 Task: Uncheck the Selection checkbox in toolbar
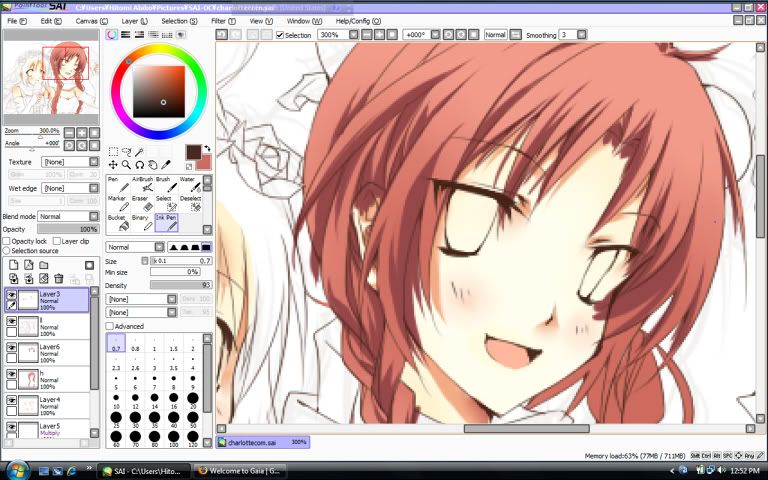tap(280, 35)
